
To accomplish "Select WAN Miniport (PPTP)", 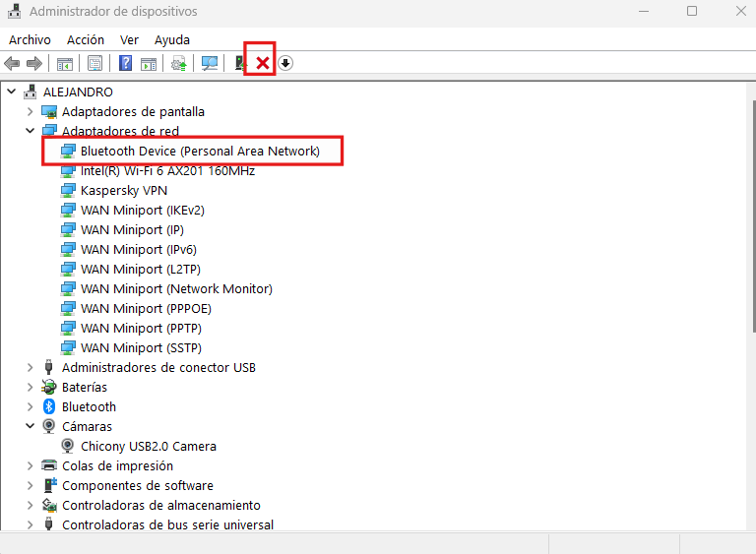I will (x=142, y=329).
